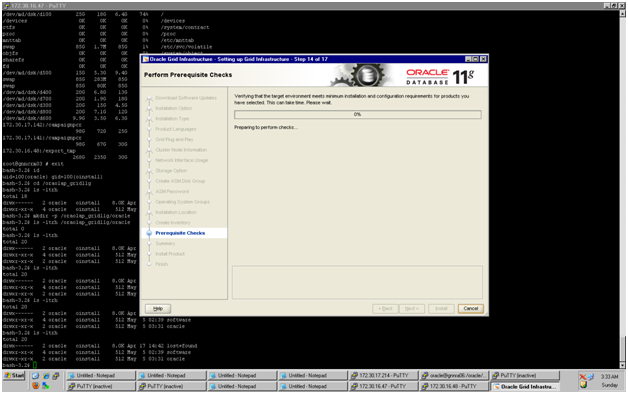Select the Installation Option step
628x394 pixels.
click(x=173, y=108)
